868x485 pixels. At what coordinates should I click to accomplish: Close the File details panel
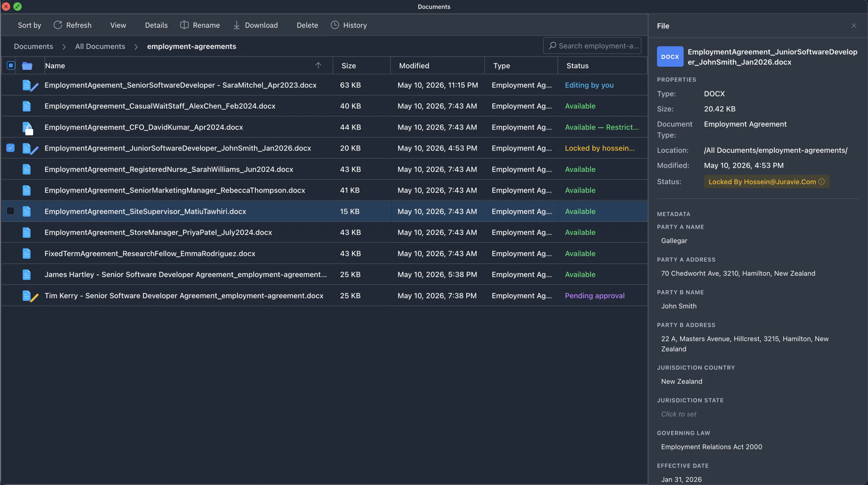(854, 26)
